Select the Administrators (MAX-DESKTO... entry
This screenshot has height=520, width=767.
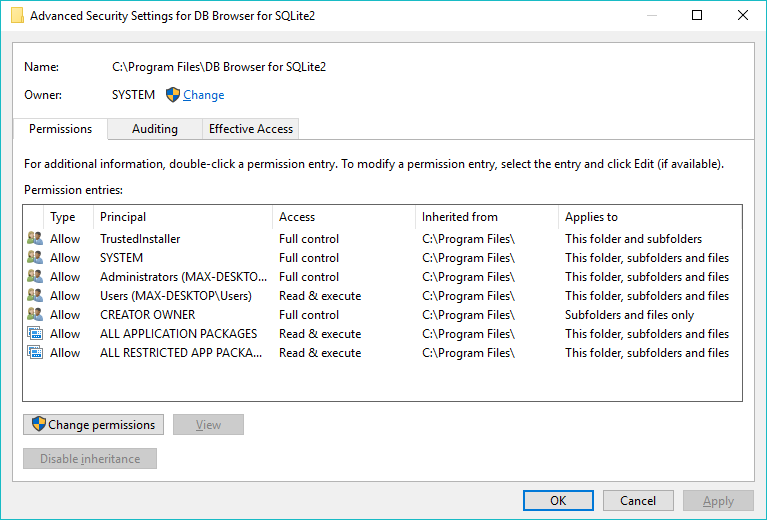coord(183,277)
